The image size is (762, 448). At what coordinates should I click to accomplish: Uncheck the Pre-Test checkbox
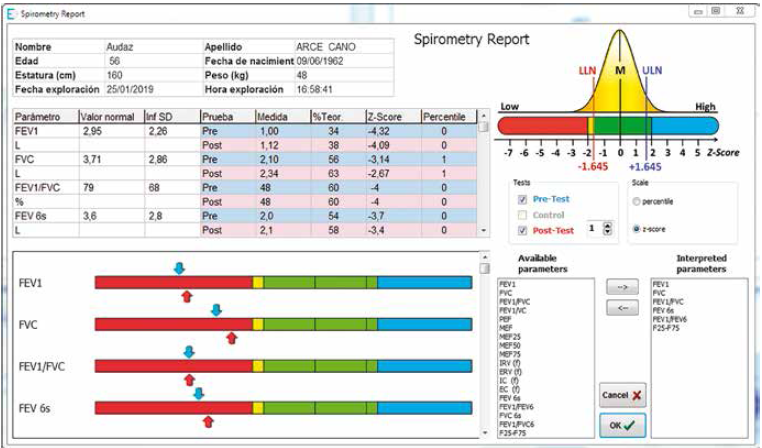[x=522, y=199]
